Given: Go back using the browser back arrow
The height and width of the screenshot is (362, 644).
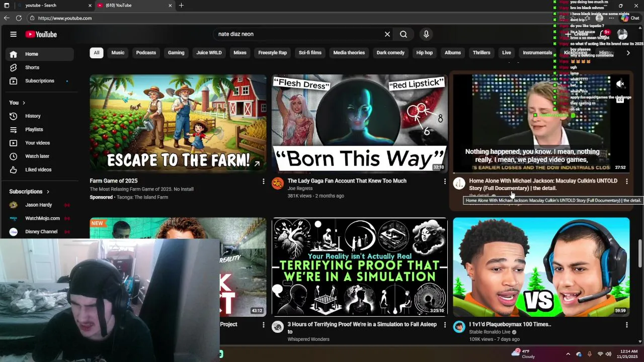Looking at the screenshot, I should pos(7,18).
